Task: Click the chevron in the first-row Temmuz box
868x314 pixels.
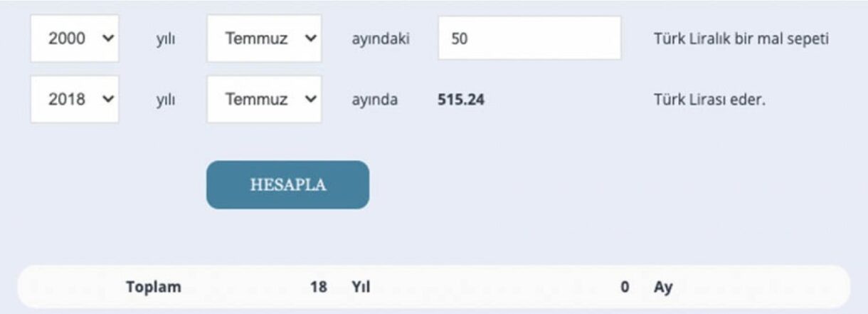Action: [310, 38]
